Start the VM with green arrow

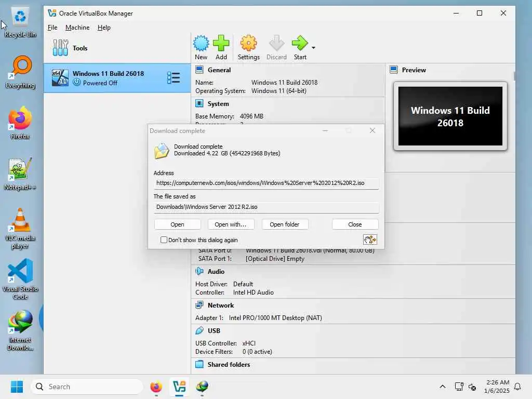pyautogui.click(x=300, y=47)
